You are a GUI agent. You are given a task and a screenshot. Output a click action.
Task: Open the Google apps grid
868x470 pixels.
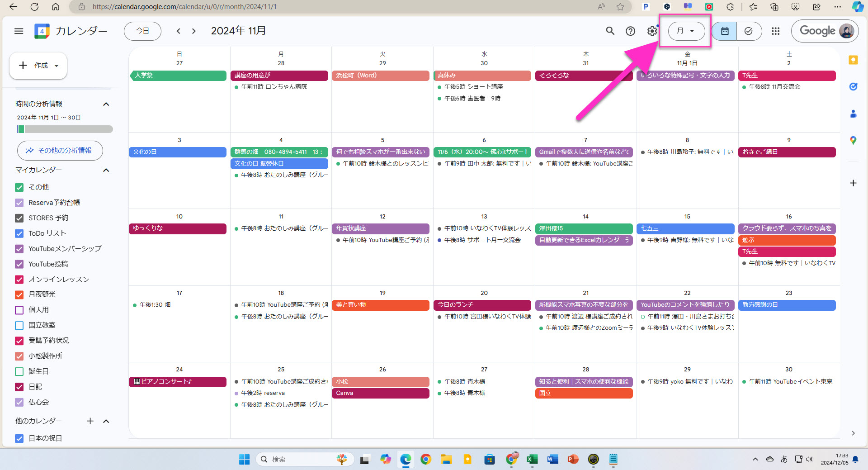tap(775, 31)
